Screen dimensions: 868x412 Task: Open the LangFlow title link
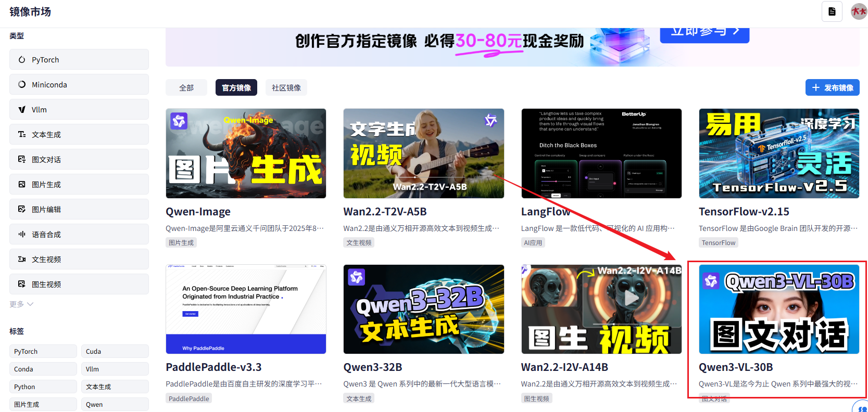pos(545,212)
